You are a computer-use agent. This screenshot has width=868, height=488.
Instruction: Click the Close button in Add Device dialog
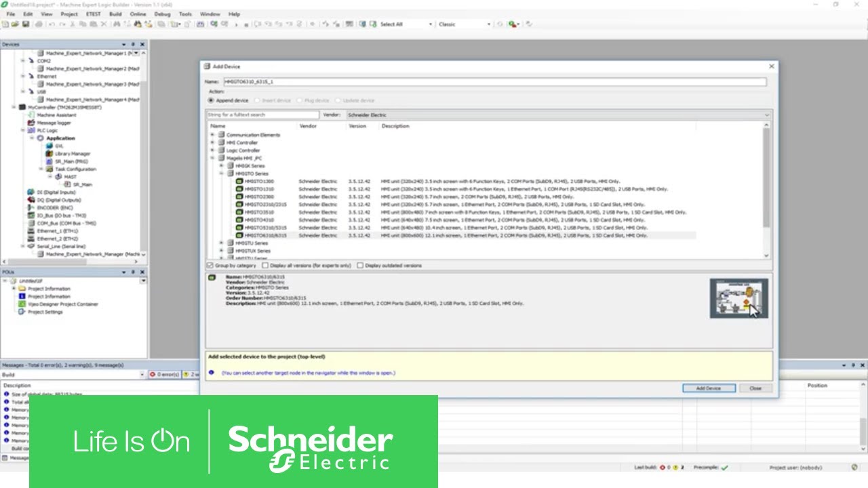pos(755,388)
